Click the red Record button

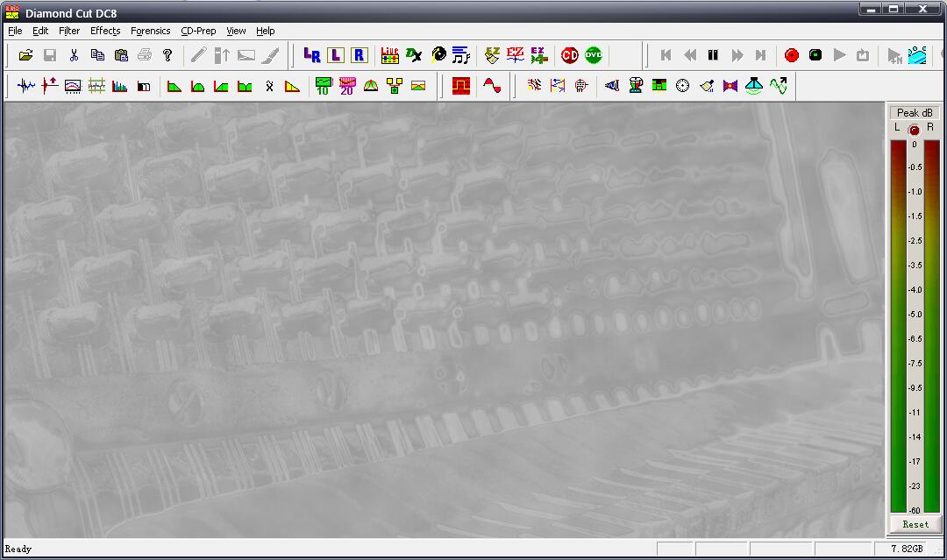pos(792,55)
